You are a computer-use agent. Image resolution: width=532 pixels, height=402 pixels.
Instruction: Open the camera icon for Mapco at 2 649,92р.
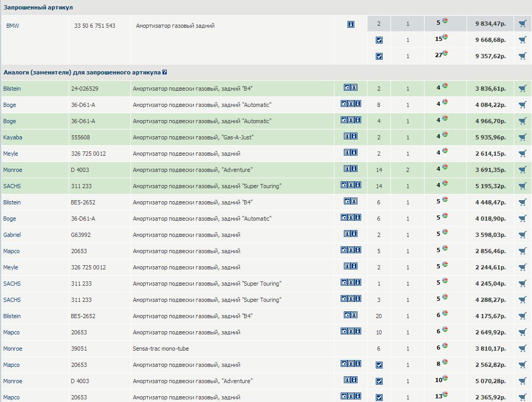[x=344, y=331]
